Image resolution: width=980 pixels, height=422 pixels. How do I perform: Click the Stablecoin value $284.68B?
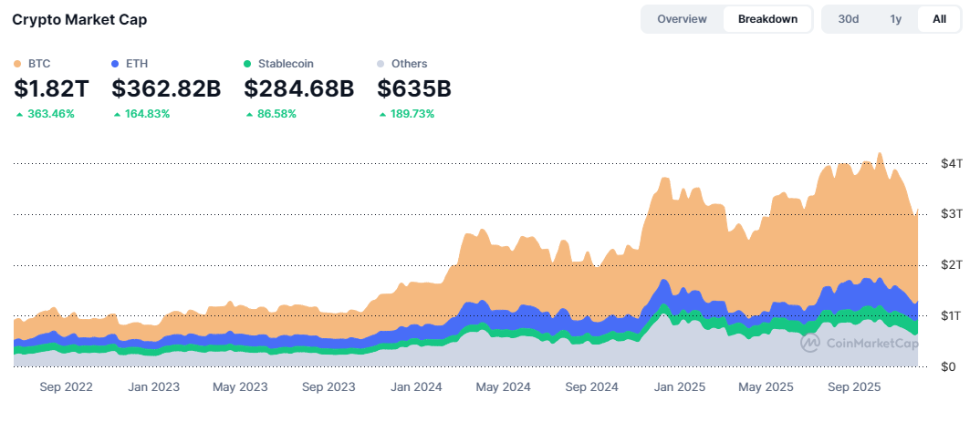click(298, 89)
